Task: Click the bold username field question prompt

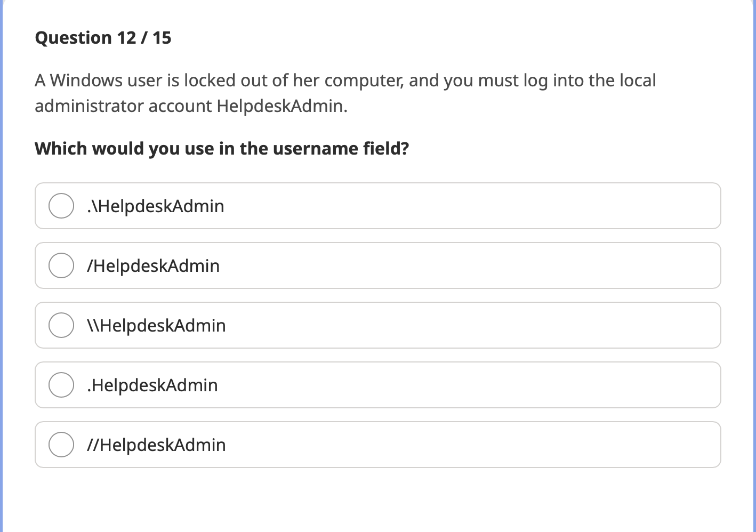Action: (x=222, y=148)
